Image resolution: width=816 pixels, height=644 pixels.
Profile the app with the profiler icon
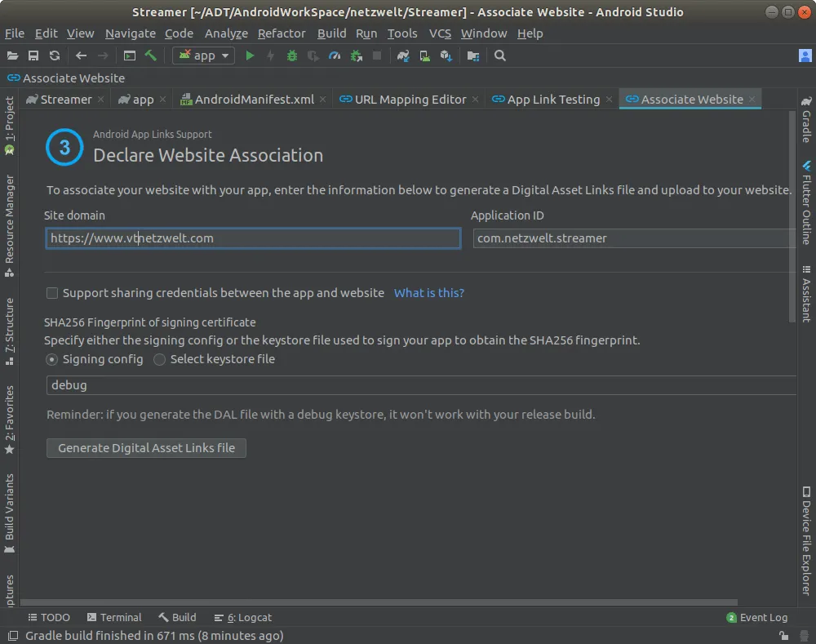[x=335, y=56]
